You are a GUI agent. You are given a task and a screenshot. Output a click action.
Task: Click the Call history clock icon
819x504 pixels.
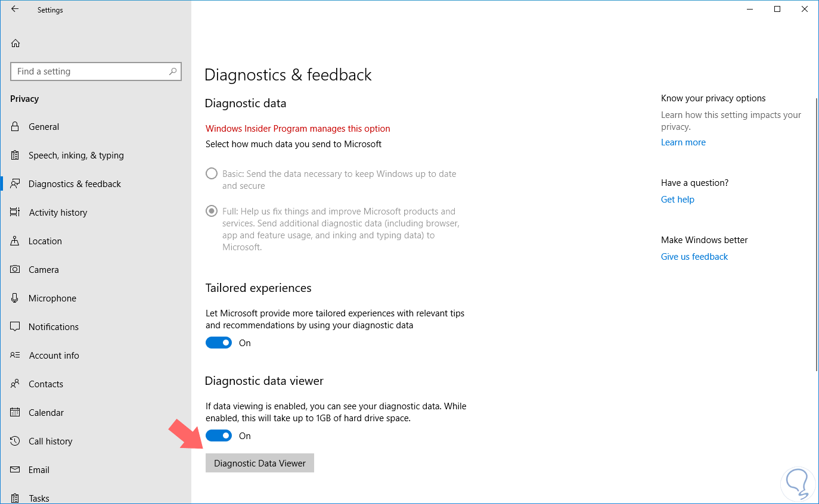(x=15, y=441)
